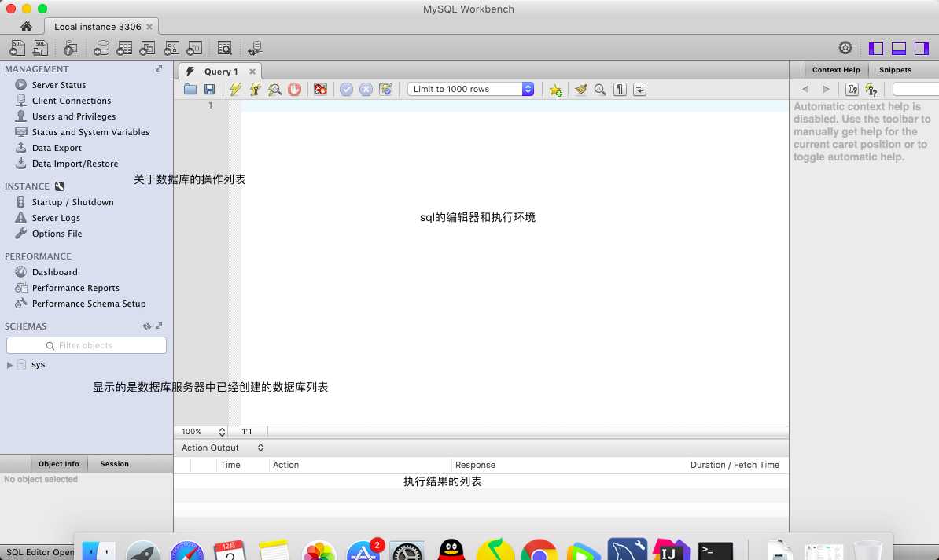939x560 pixels.
Task: Create a new view icon
Action: pyautogui.click(x=147, y=48)
